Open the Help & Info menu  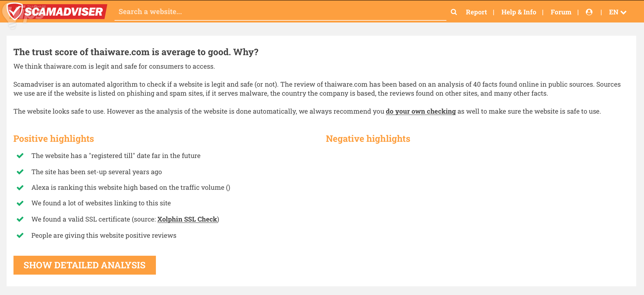519,12
